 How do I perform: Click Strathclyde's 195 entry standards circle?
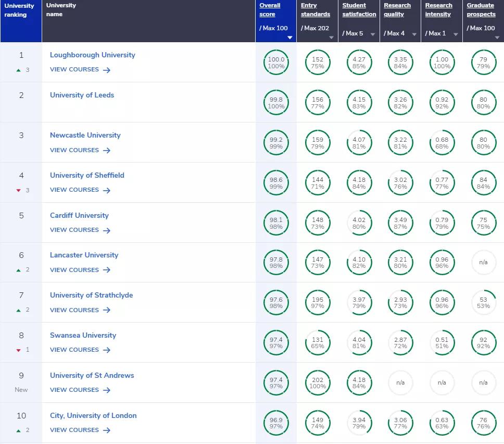pos(318,303)
